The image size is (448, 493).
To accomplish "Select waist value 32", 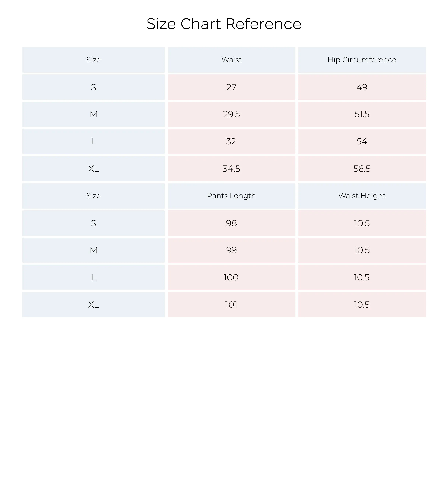I will (x=231, y=141).
